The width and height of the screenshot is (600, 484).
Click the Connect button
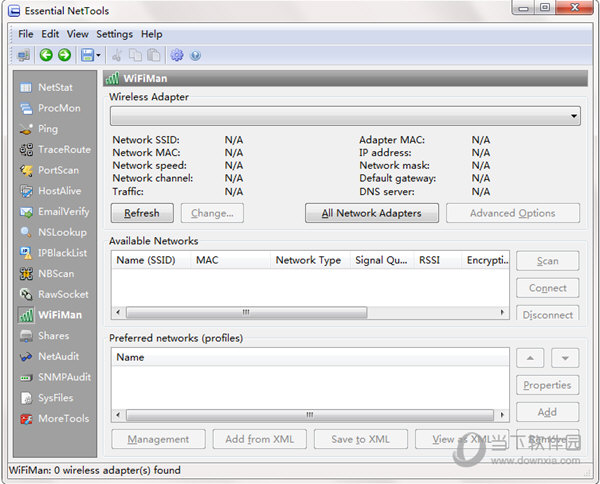pos(548,288)
